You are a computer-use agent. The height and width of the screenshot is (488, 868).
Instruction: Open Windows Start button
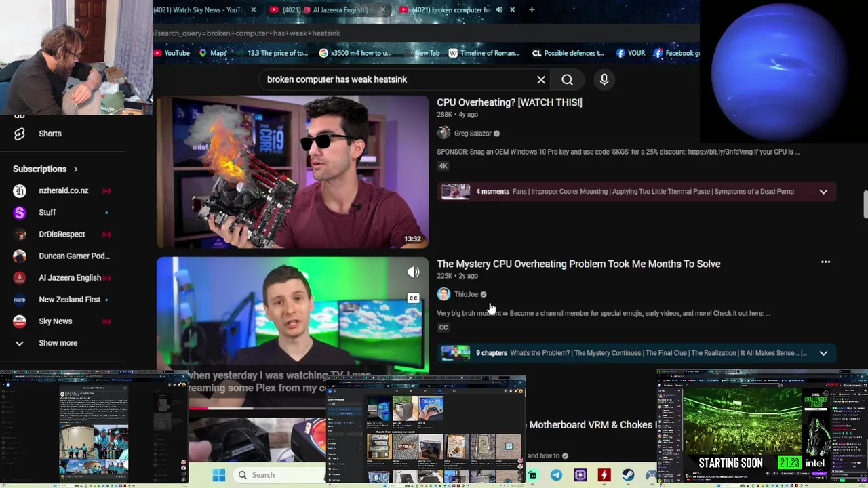coord(219,475)
